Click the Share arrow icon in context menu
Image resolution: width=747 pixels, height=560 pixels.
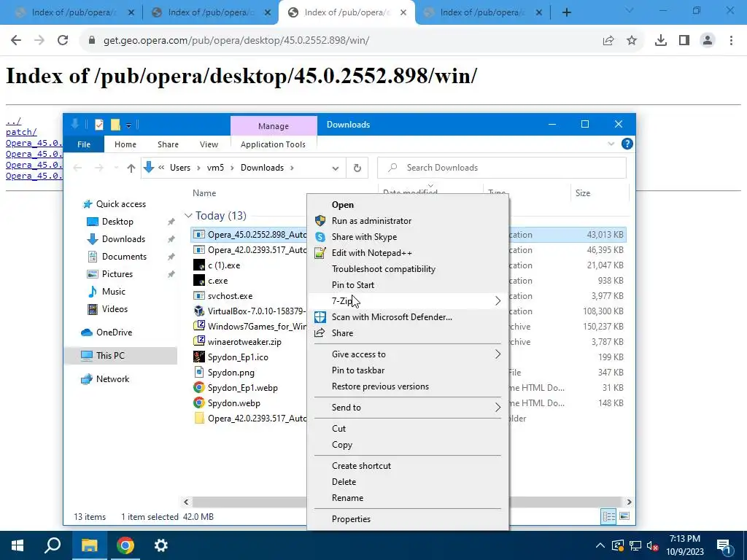320,332
